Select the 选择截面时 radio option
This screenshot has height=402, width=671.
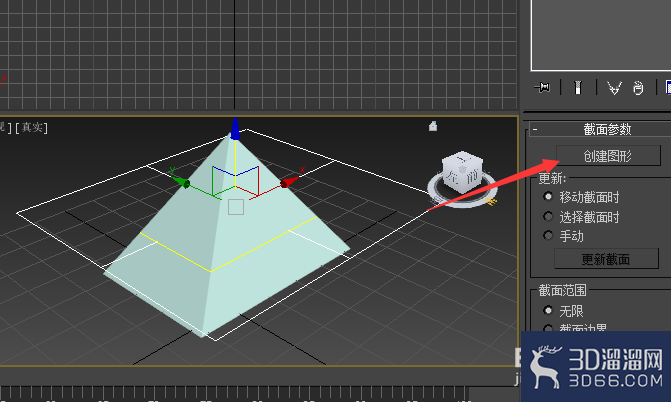(x=548, y=217)
